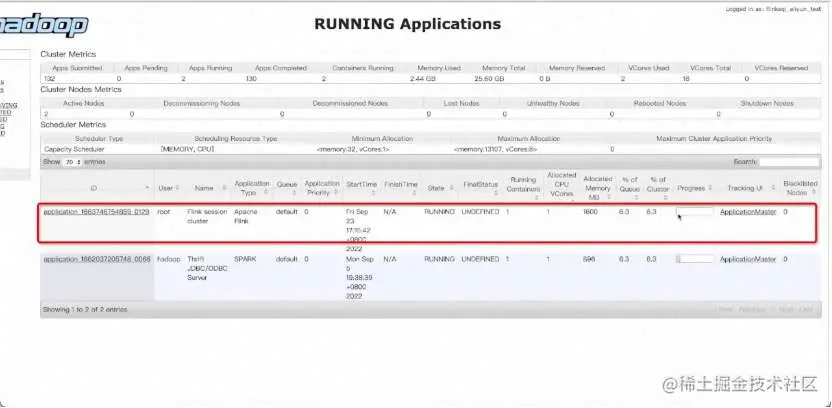Click StartTime cell 'Mon Sep 5'
Image resolution: width=832 pixels, height=408 pixels.
tap(360, 278)
